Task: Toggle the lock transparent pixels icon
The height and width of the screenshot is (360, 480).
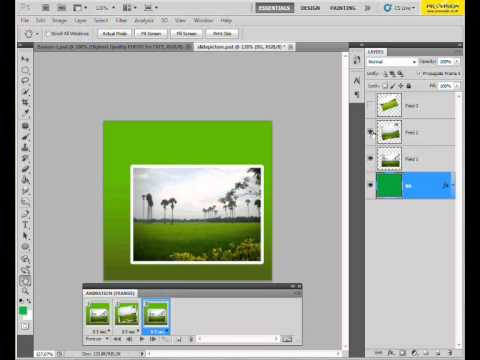Action: pos(385,86)
